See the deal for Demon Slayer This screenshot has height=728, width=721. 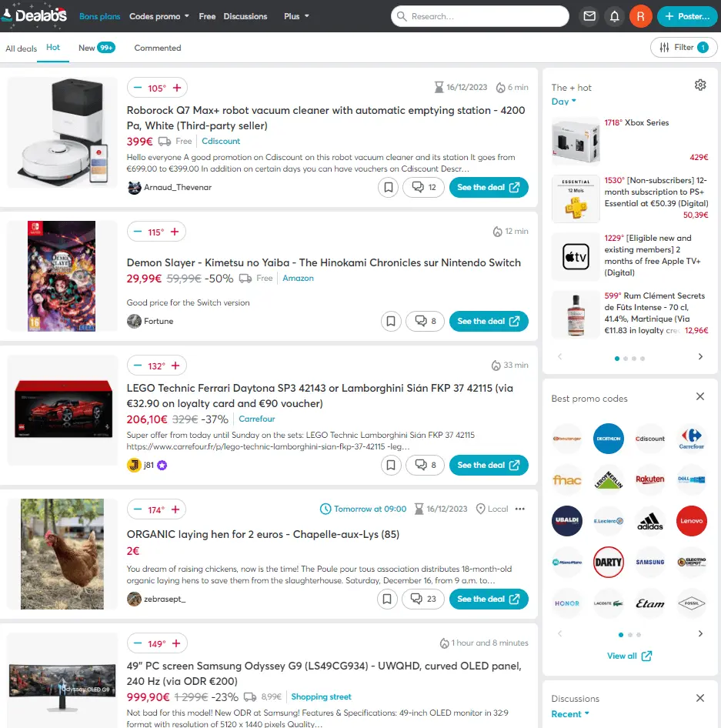click(x=489, y=321)
